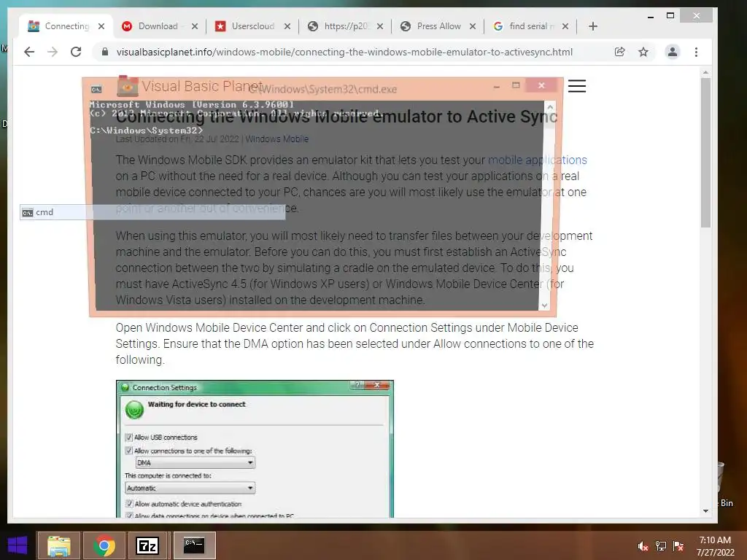Maximize the Chrome window
The height and width of the screenshot is (560, 747).
[670, 16]
